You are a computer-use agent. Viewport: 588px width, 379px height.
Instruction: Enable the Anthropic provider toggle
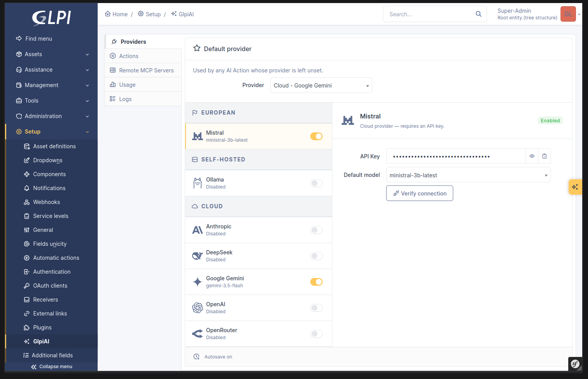pos(316,230)
